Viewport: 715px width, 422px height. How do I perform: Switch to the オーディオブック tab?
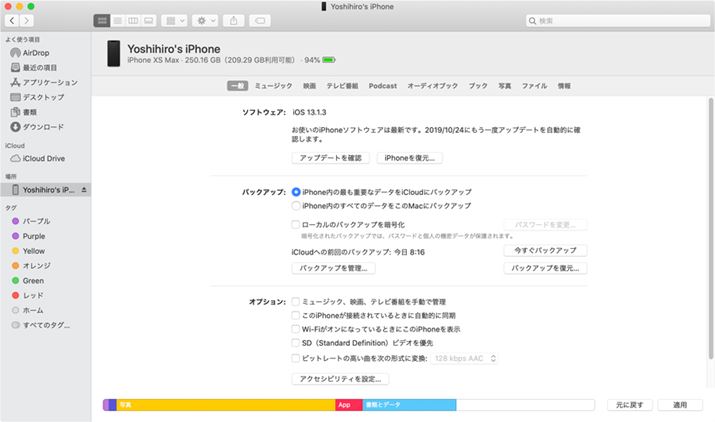(432, 86)
